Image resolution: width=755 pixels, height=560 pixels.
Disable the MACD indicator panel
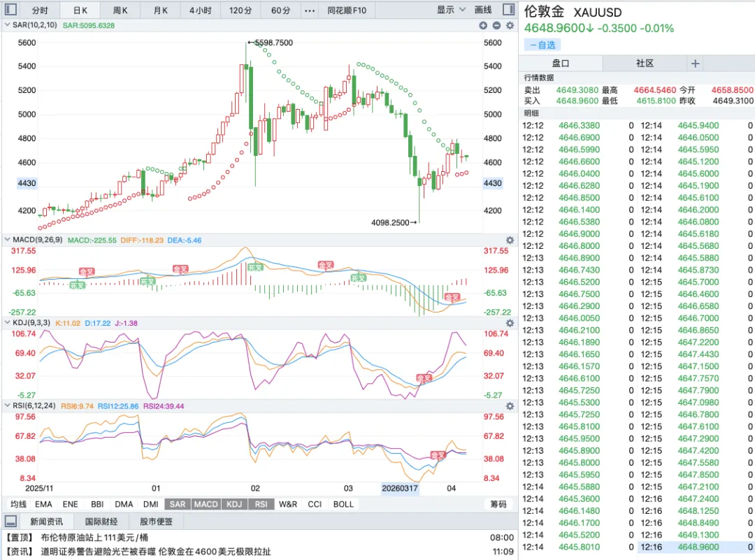click(206, 504)
